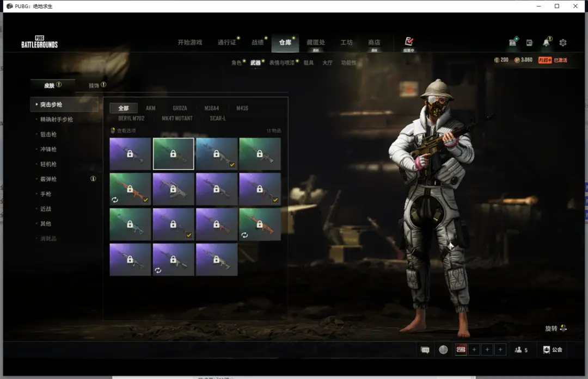The image size is (588, 379).
Task: Click the round silver coin icon
Action: (x=443, y=350)
